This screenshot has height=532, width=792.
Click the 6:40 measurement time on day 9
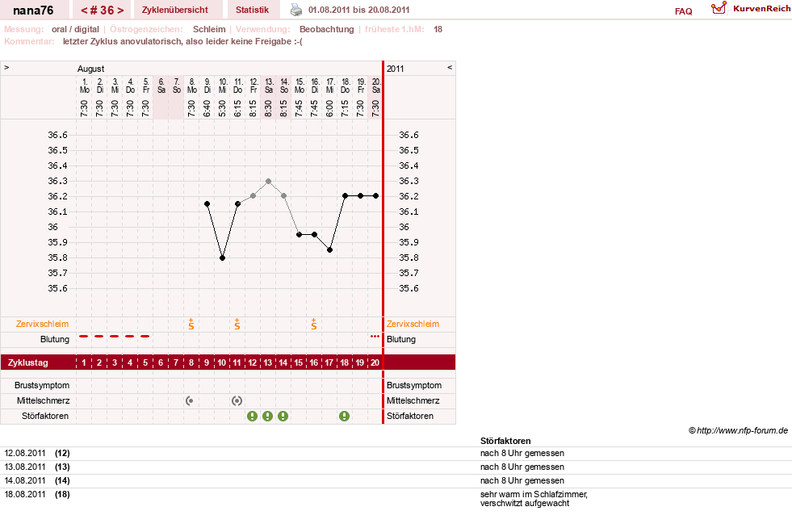tap(207, 108)
